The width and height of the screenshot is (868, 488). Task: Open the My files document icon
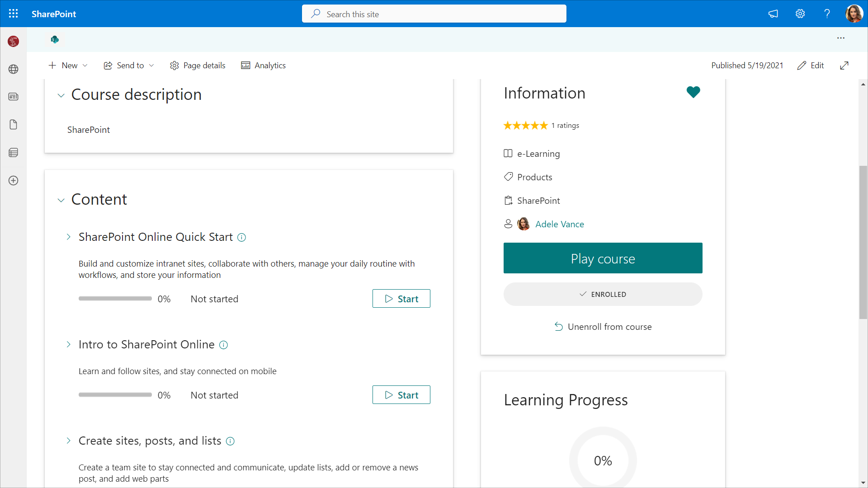click(14, 125)
